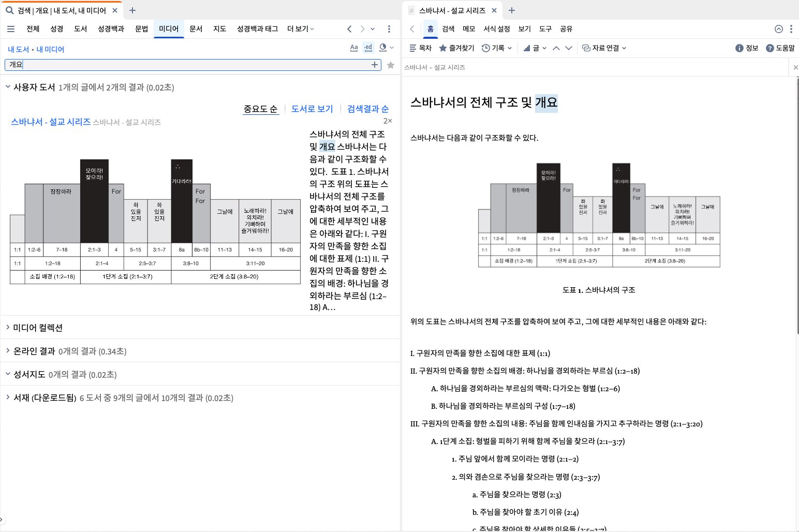This screenshot has width=799, height=532.
Task: Close the document location bar
Action: [x=795, y=67]
